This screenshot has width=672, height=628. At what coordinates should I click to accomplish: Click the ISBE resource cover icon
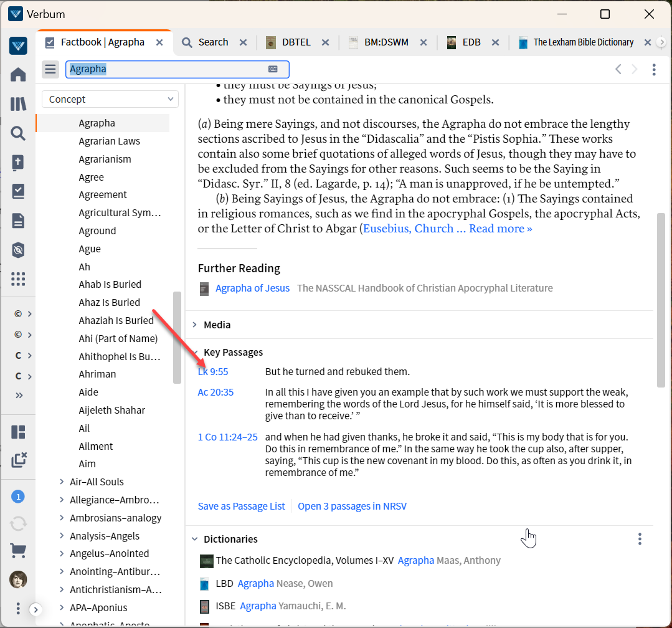(x=205, y=607)
